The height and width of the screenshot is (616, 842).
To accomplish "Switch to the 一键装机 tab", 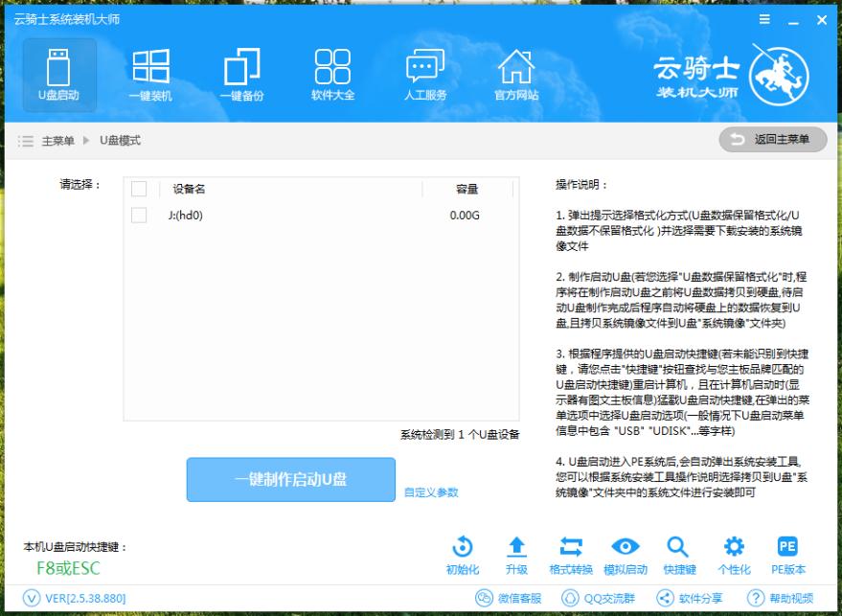I will (151, 73).
